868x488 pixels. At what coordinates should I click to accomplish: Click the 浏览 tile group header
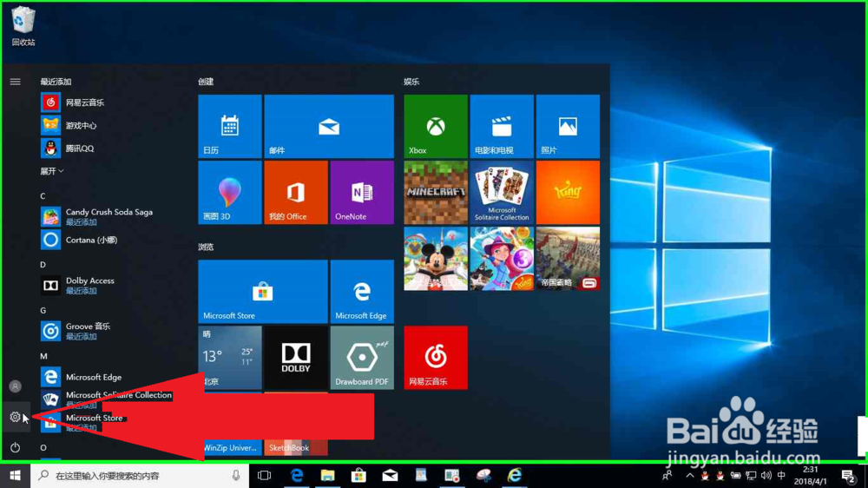click(206, 247)
